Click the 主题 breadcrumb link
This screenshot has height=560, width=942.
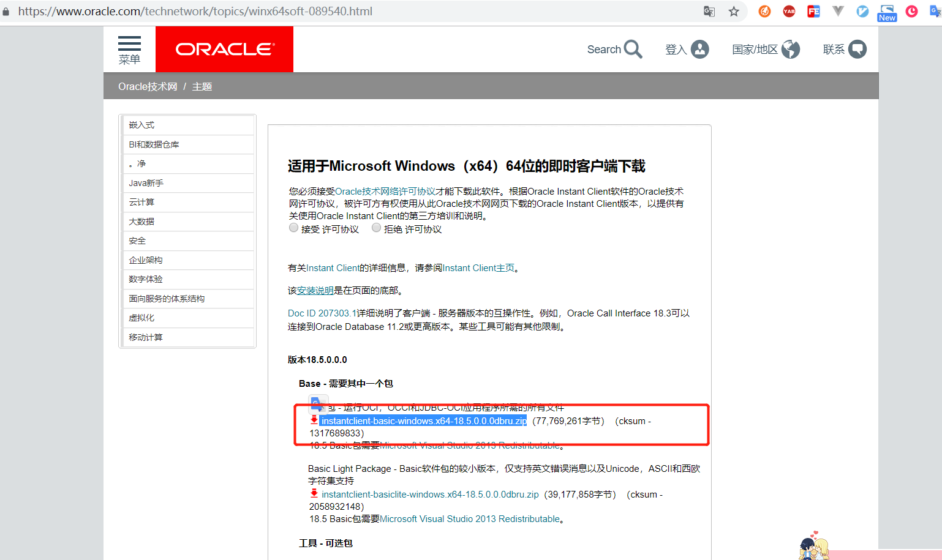tap(202, 86)
